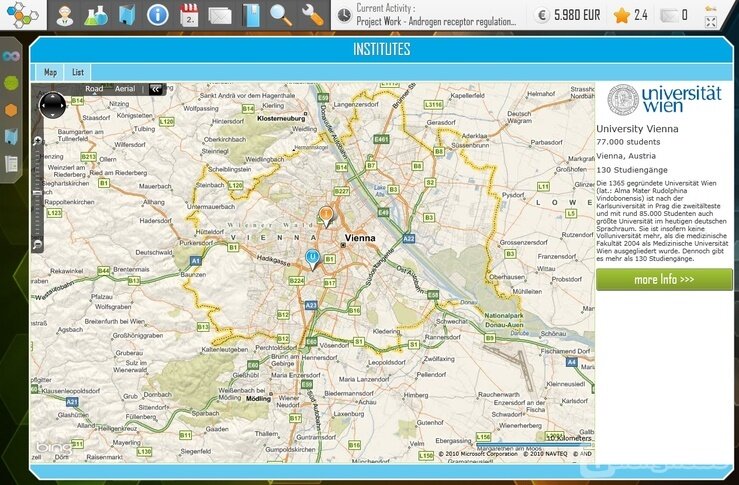Open settings via the wrench icon
This screenshot has width=739, height=485.
tap(312, 14)
